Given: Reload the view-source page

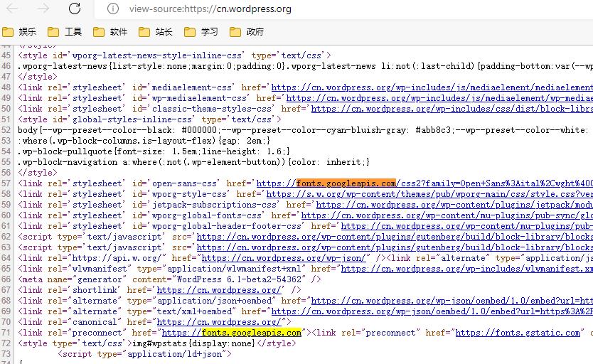Looking at the screenshot, I should coord(75,9).
